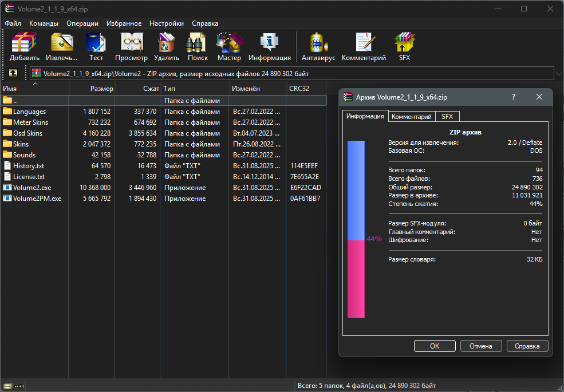Click the Информация (Info) toolbar icon

(x=270, y=42)
